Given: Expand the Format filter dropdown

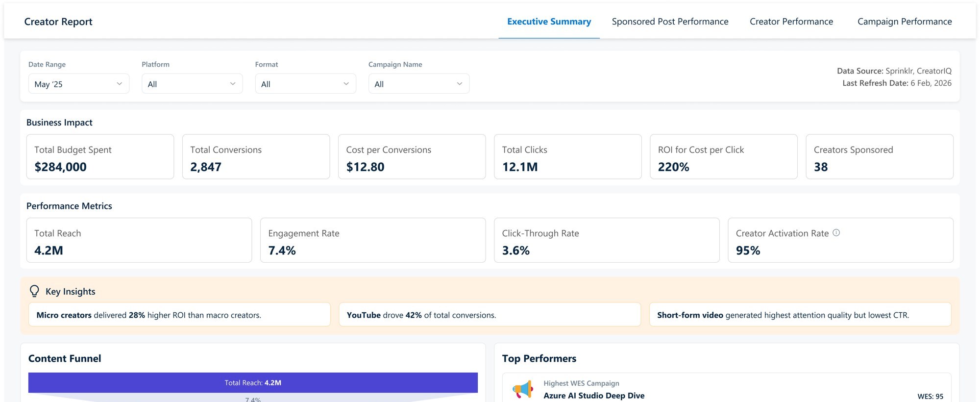Looking at the screenshot, I should (x=305, y=84).
